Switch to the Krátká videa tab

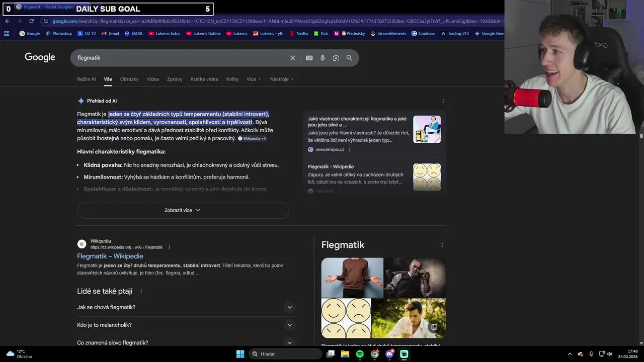[x=204, y=79]
